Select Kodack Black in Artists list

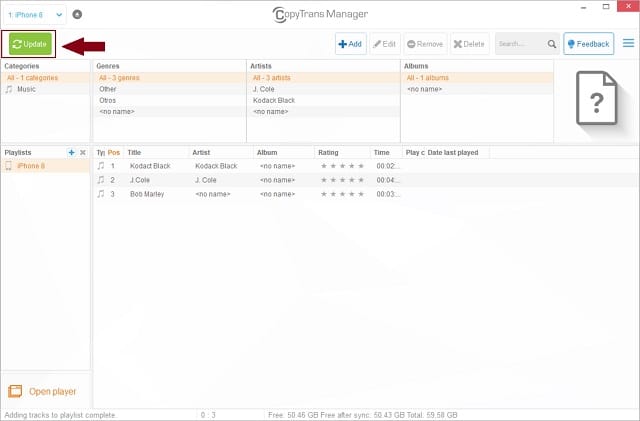coord(323,100)
